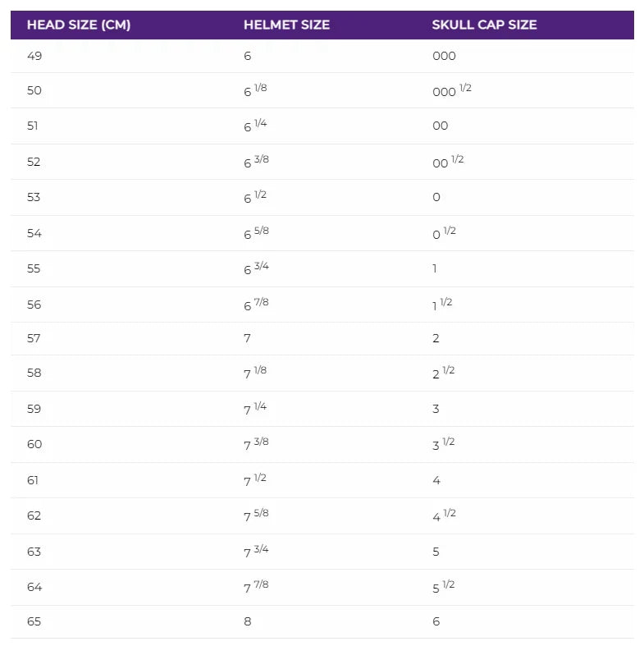Click skull cap size 00 1/2 value
Screen dimensions: 644x646
448,162
